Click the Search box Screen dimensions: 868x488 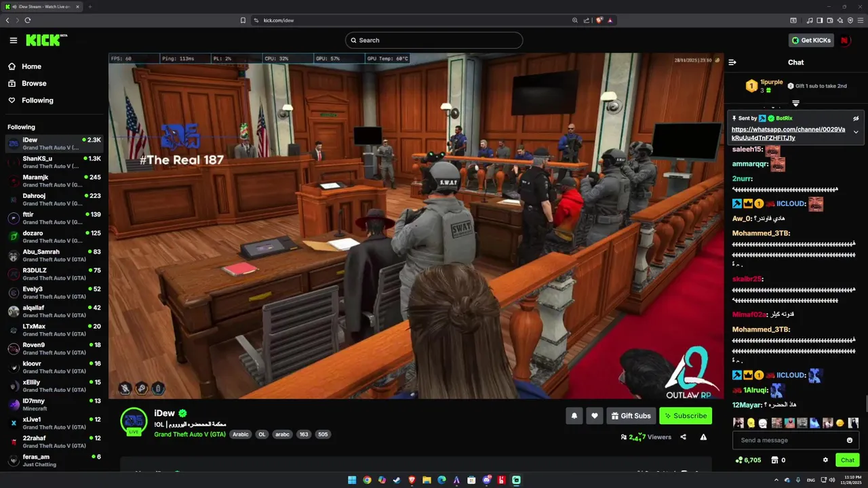point(434,40)
